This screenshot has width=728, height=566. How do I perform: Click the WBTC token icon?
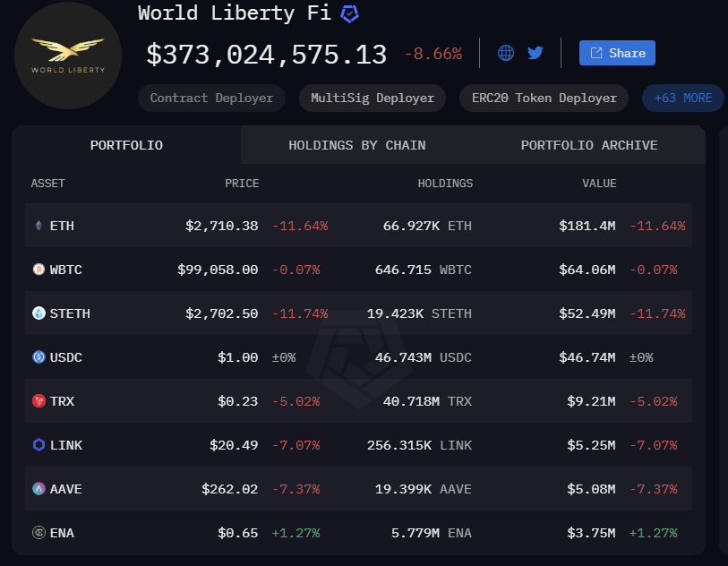click(x=38, y=270)
